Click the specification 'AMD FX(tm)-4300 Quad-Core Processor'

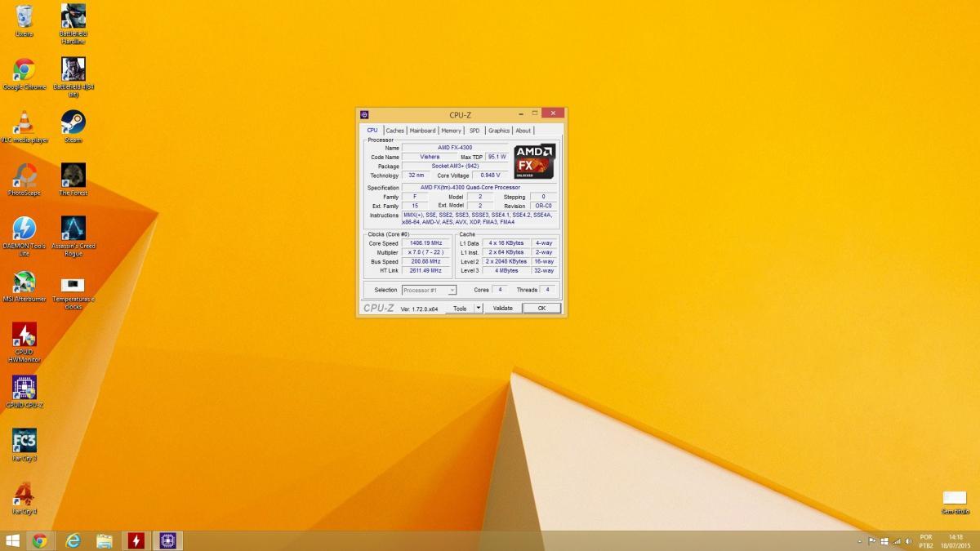(478, 188)
